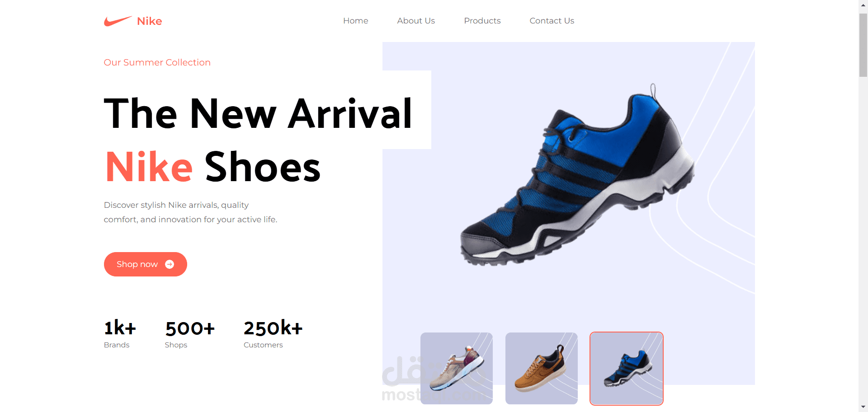Click the large blue shoe hero image
This screenshot has height=412, width=868.
click(x=577, y=175)
